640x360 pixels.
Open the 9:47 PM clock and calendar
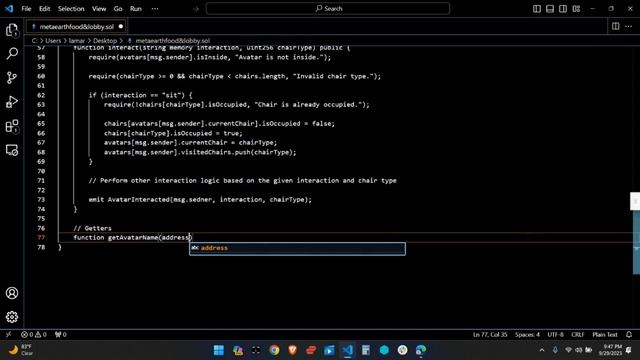pyautogui.click(x=610, y=350)
